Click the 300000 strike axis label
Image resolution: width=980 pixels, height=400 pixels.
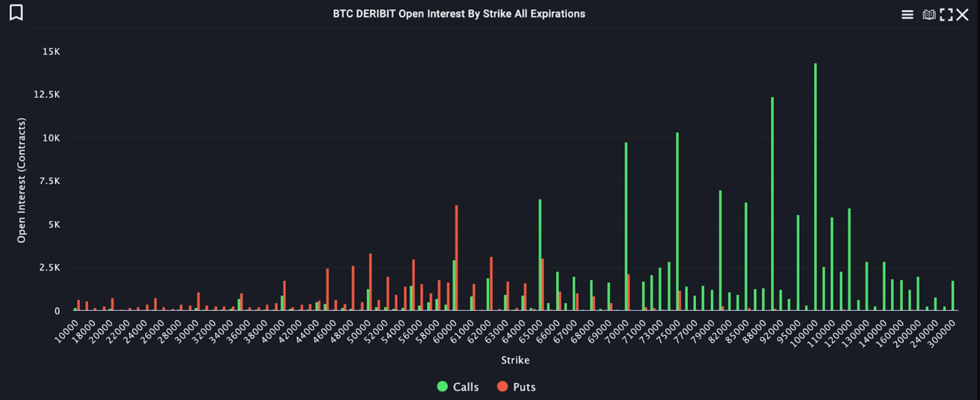click(942, 334)
